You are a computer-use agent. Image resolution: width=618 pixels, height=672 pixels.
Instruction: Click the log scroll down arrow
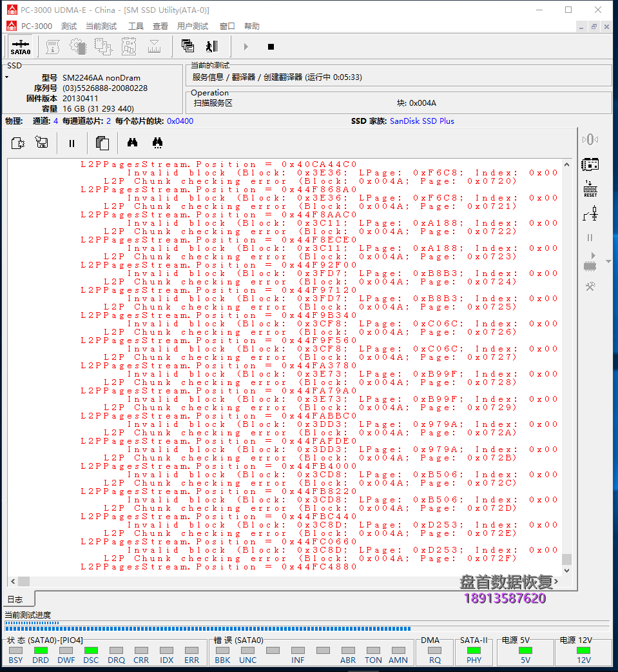point(566,571)
